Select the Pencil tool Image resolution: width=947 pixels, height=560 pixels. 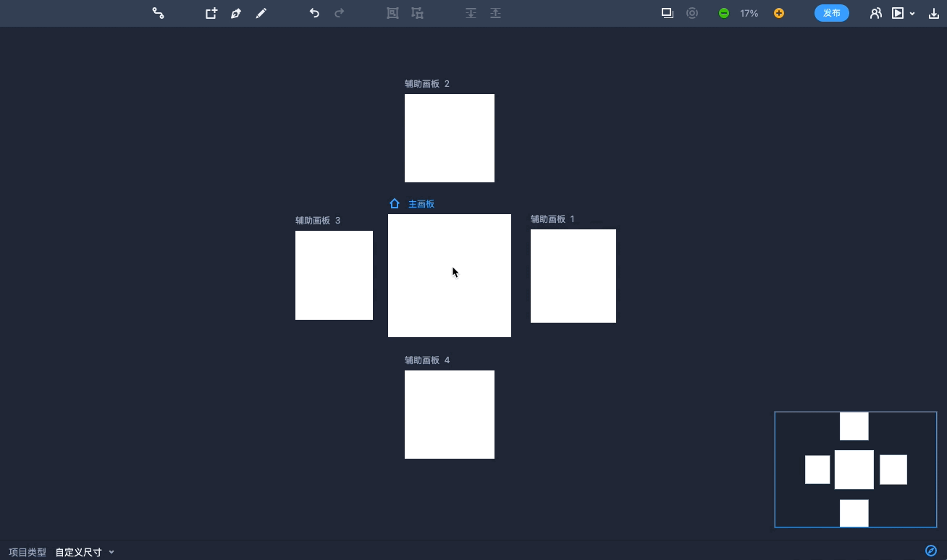pyautogui.click(x=261, y=13)
